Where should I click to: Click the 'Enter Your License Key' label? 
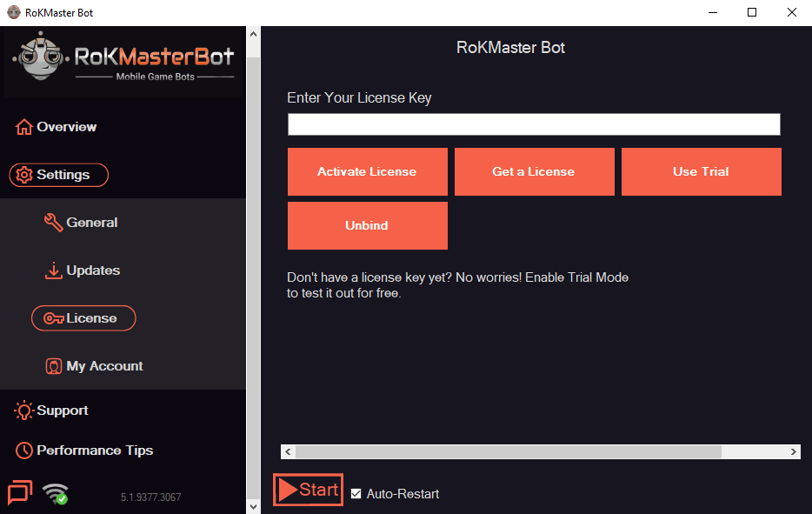click(x=359, y=98)
